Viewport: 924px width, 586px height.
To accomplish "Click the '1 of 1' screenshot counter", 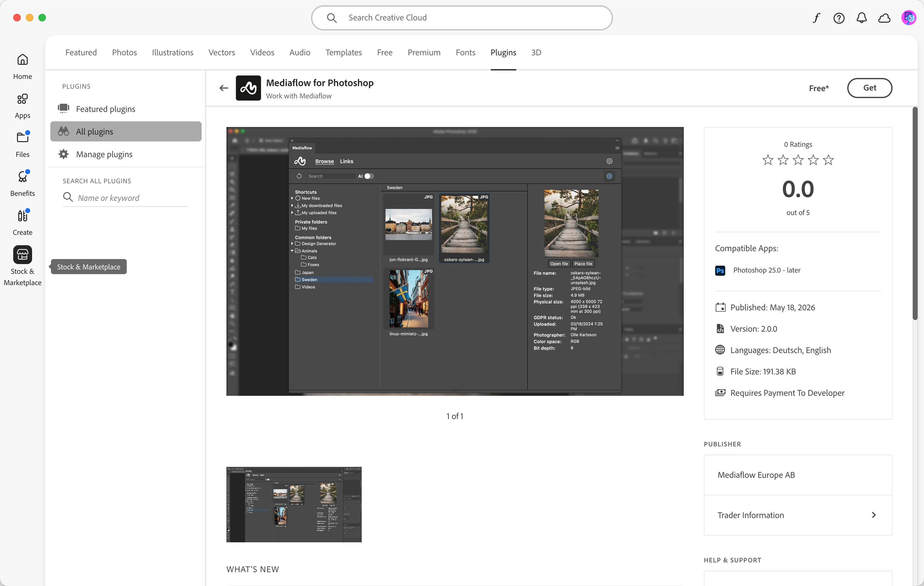I will coord(455,416).
